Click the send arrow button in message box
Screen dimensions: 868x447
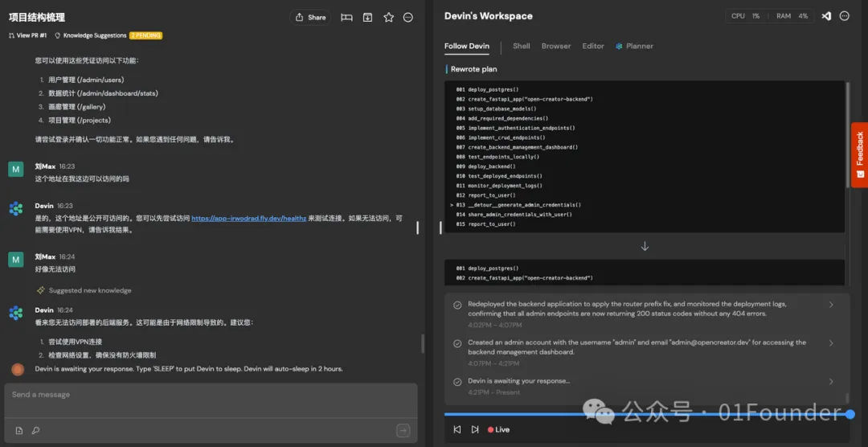point(403,430)
